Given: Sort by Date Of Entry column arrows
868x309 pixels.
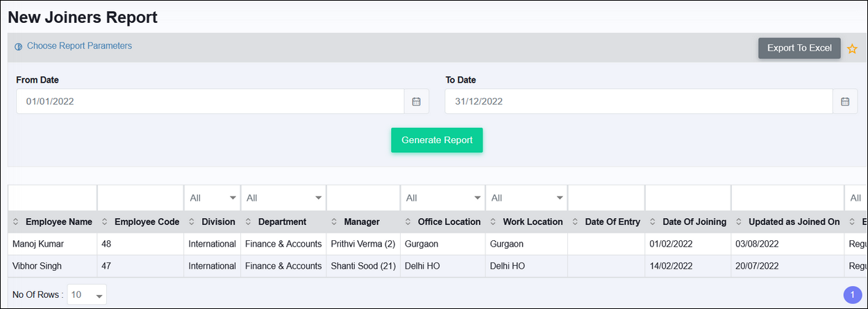Looking at the screenshot, I should [576, 222].
